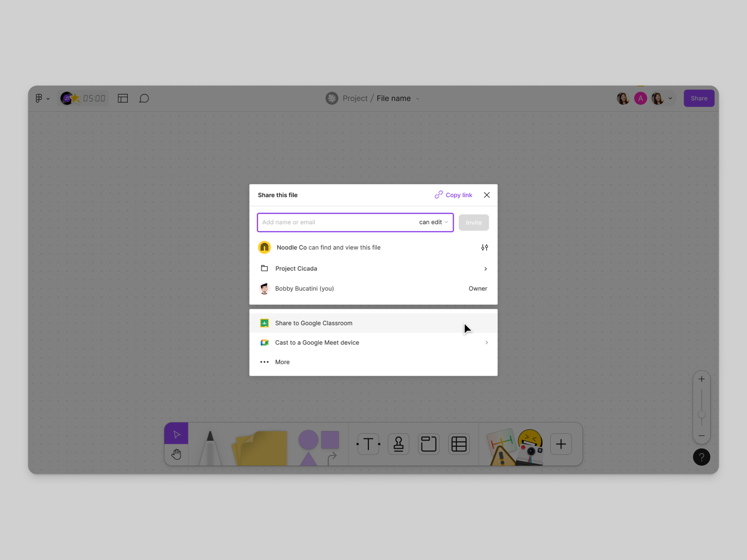Click the purple Share button
This screenshot has height=560, width=747.
click(x=699, y=98)
